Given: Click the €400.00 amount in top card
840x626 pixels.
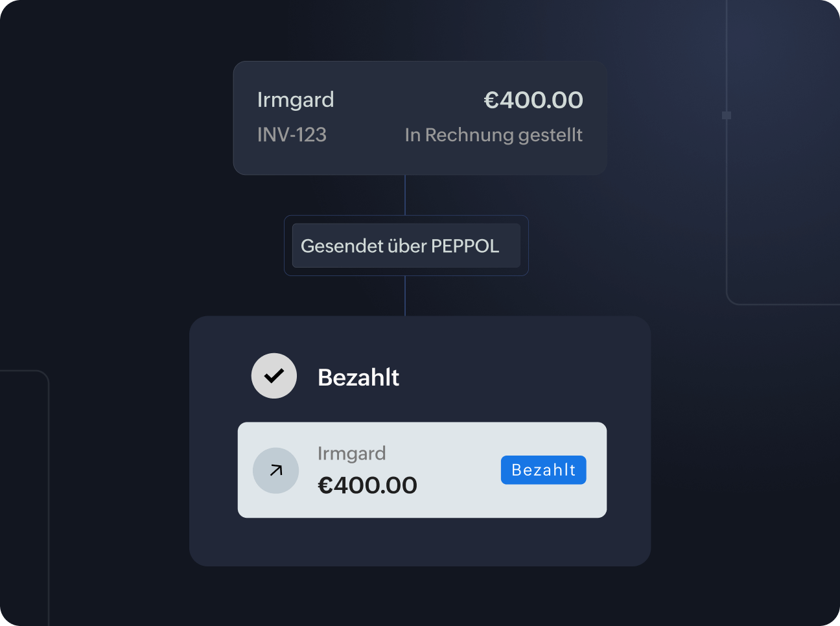Looking at the screenshot, I should [x=533, y=100].
